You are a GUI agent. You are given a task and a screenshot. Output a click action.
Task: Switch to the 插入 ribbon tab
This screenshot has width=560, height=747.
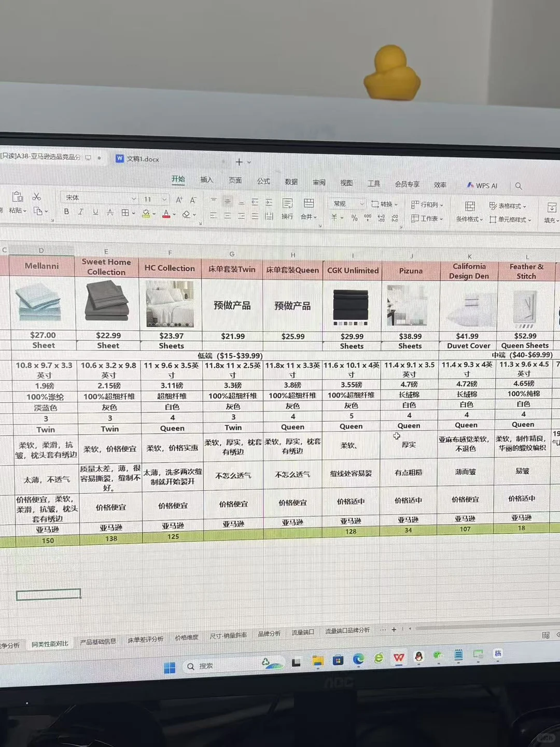point(207,179)
